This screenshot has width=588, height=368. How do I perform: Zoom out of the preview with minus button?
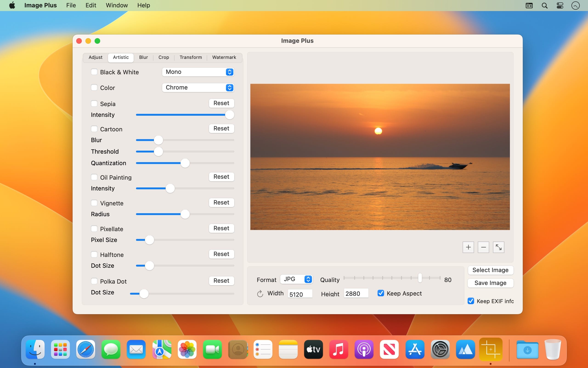pyautogui.click(x=483, y=247)
